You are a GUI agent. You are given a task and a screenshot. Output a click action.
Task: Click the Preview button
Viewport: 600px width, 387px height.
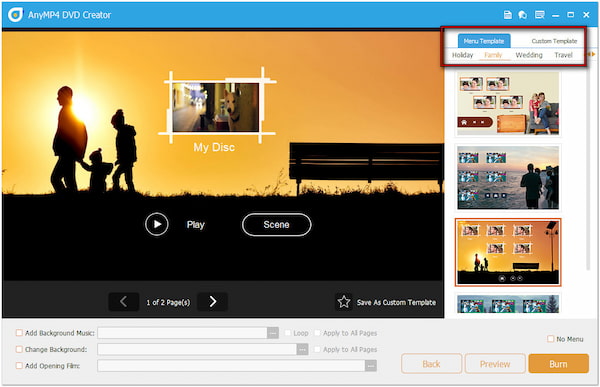495,364
